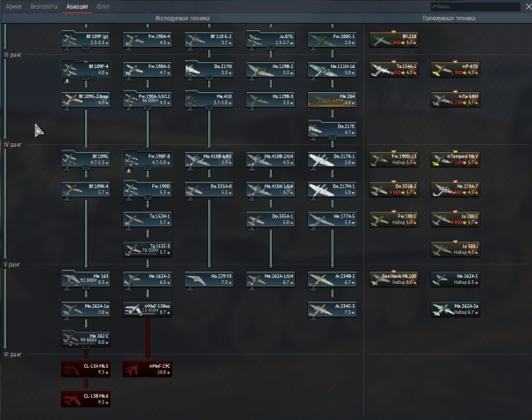
Task: Close the research tree window
Action: [528, 6]
